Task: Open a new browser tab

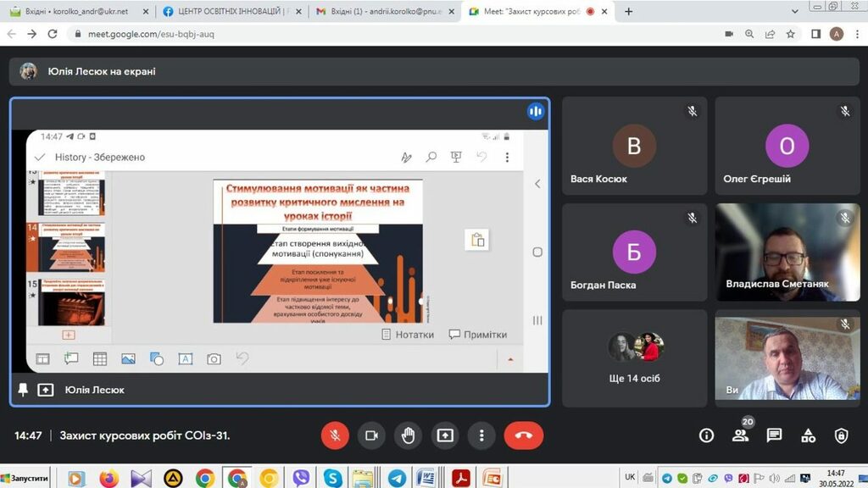Action: click(x=628, y=12)
